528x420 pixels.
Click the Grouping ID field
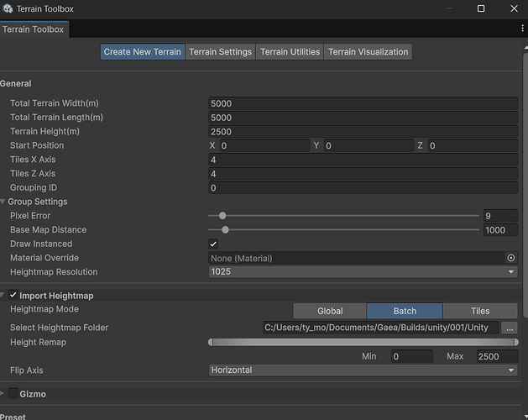click(x=363, y=188)
